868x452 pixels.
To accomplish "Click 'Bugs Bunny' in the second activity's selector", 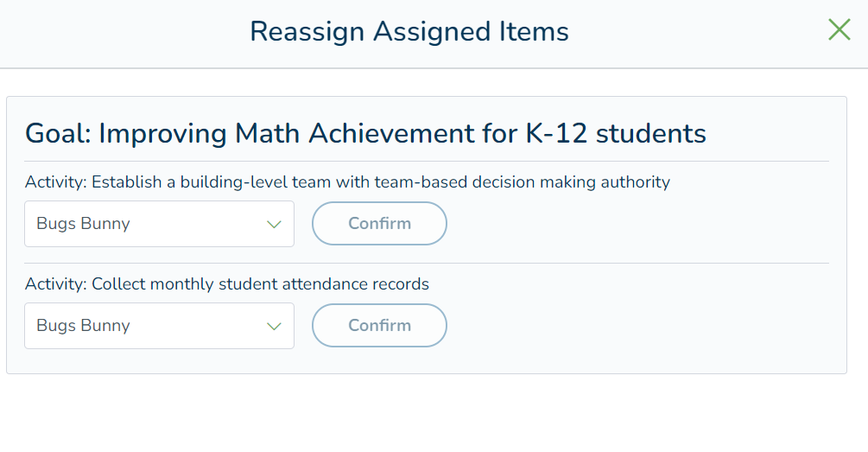I will tap(83, 326).
